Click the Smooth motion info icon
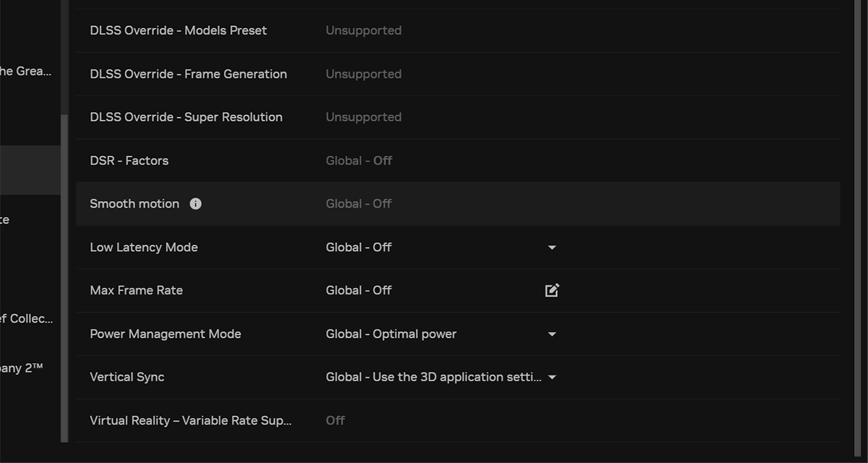868x463 pixels. point(195,204)
